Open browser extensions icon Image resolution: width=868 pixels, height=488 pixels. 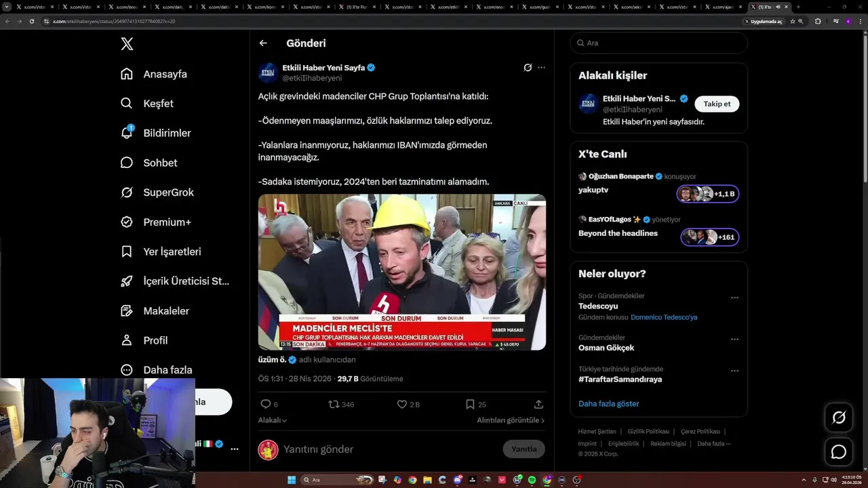(818, 21)
